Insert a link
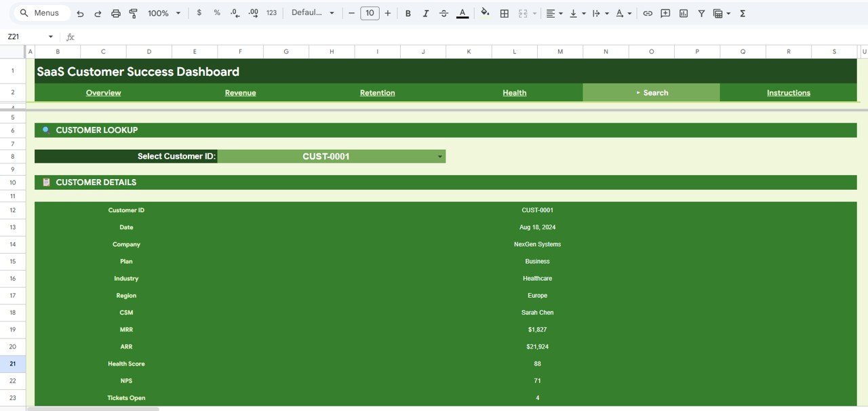 click(x=647, y=13)
